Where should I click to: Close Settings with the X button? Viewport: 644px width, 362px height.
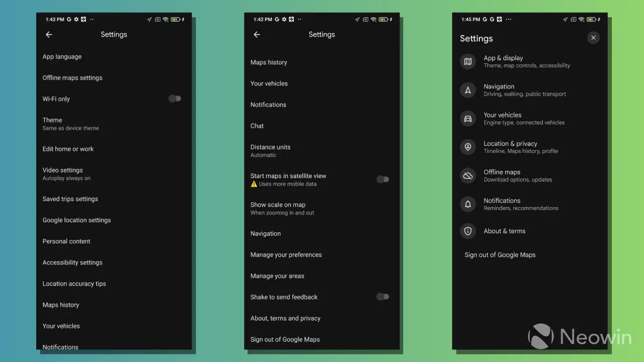point(593,38)
